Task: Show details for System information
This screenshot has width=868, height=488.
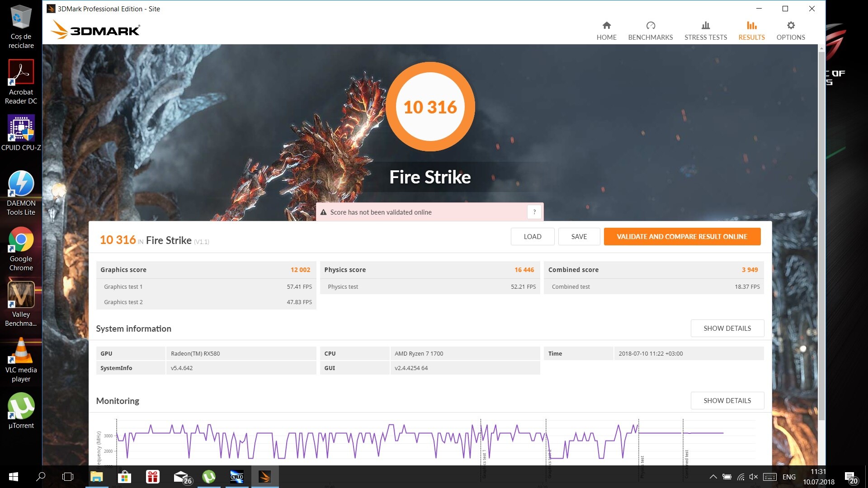Action: pos(727,328)
